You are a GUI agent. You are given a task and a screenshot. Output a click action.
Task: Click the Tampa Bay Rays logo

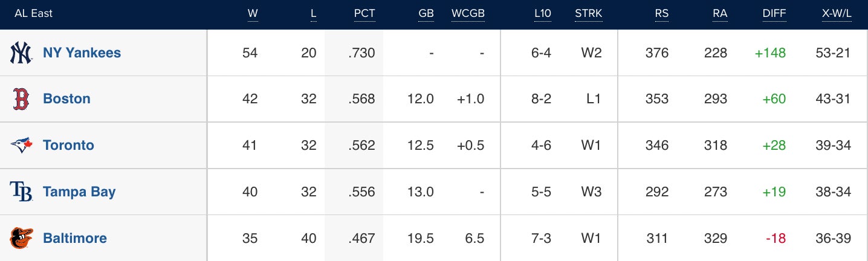[21, 192]
